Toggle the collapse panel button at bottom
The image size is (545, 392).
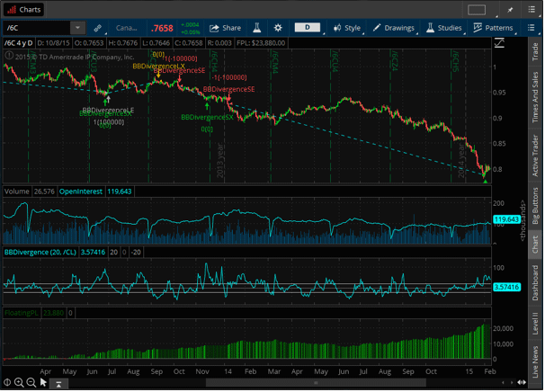pyautogui.click(x=59, y=384)
